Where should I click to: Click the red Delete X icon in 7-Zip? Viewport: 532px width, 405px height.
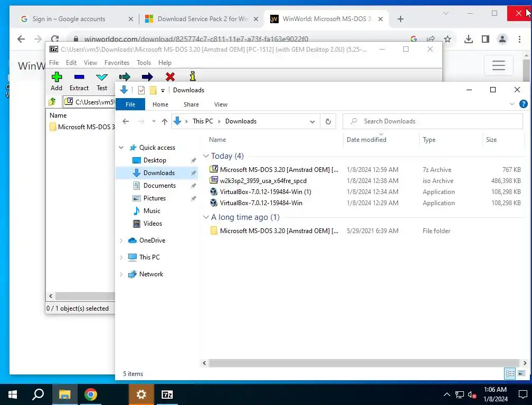click(x=170, y=77)
